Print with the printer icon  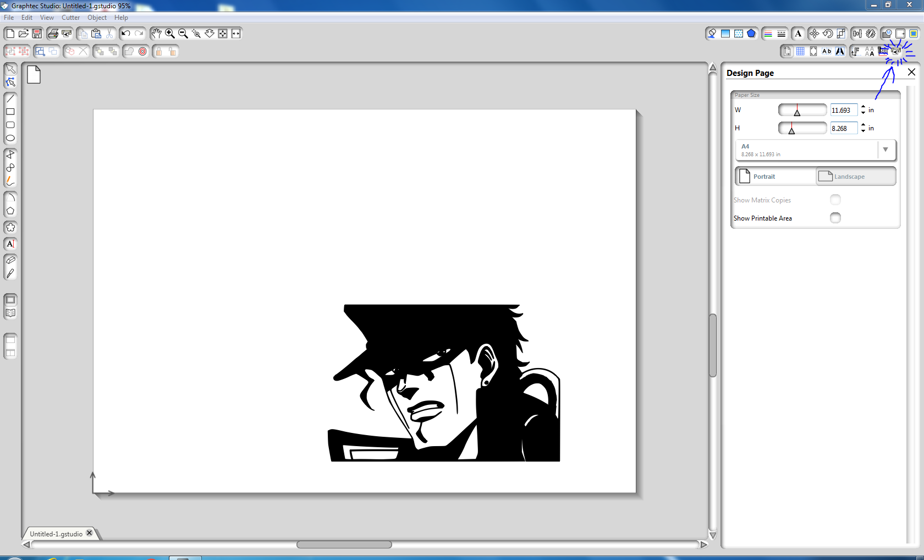pos(53,34)
